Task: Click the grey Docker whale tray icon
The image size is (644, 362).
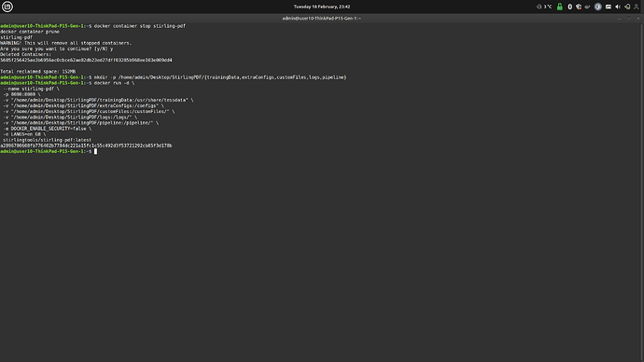Action: click(587, 7)
